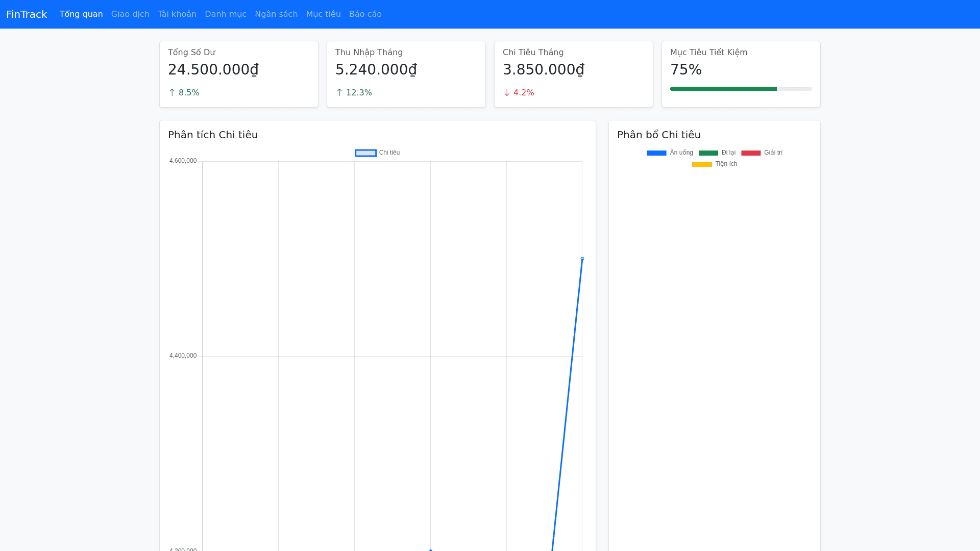Open Tài khoản navigation item

tap(177, 14)
